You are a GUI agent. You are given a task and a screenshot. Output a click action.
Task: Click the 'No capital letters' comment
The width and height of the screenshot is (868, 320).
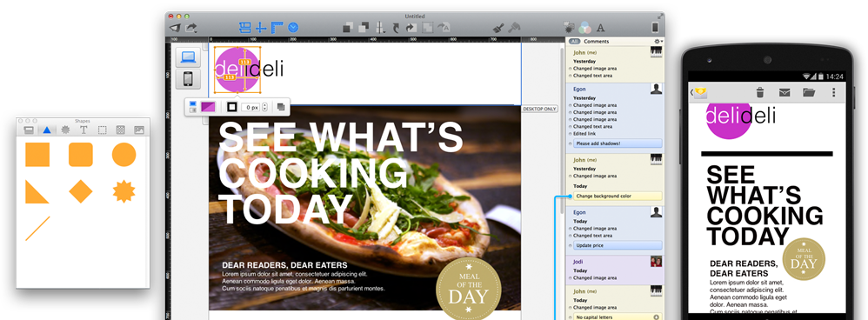click(618, 317)
